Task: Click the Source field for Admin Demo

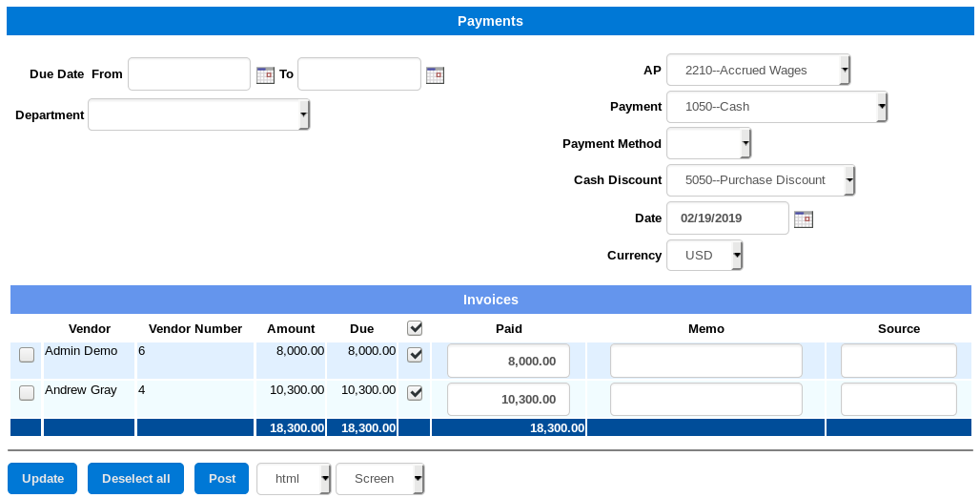Action: (x=899, y=361)
